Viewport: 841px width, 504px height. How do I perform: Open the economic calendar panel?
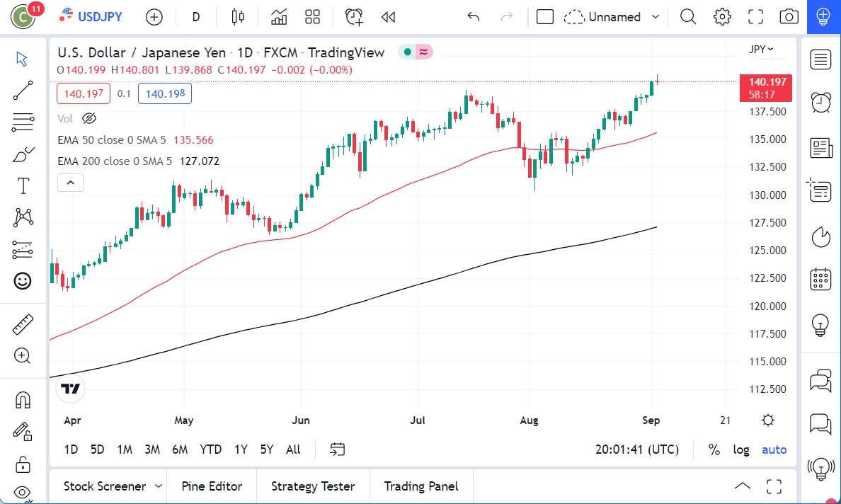(x=820, y=279)
